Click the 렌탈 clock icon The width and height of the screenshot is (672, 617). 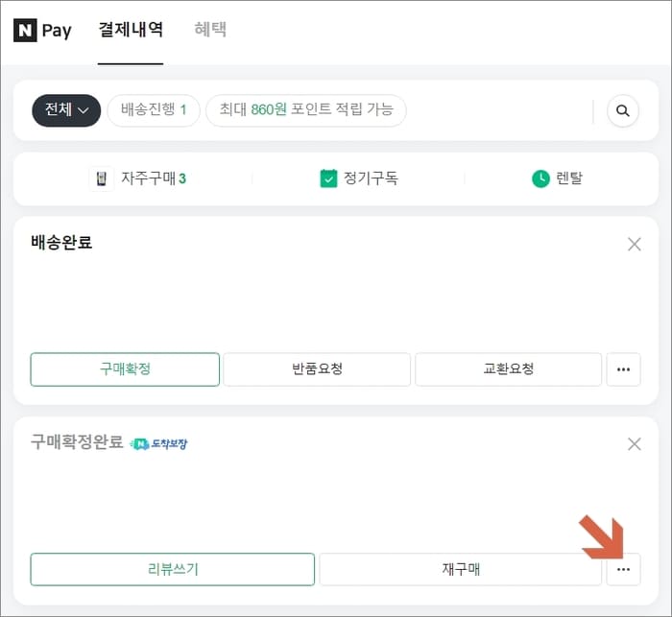[x=540, y=178]
